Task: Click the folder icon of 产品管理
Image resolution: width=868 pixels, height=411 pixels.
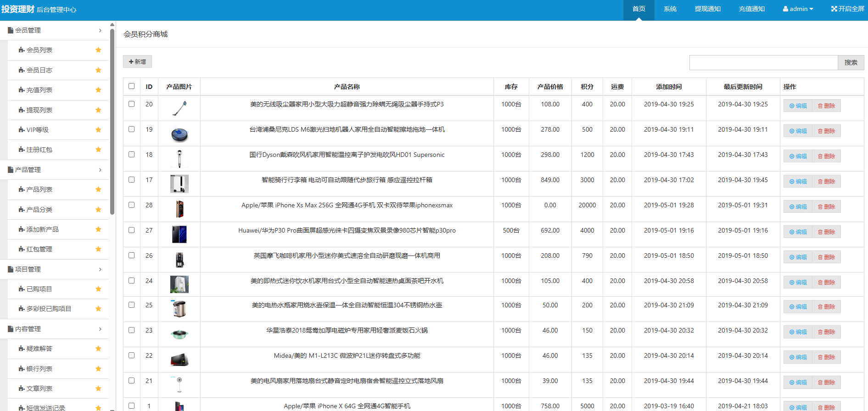Action: click(x=11, y=170)
